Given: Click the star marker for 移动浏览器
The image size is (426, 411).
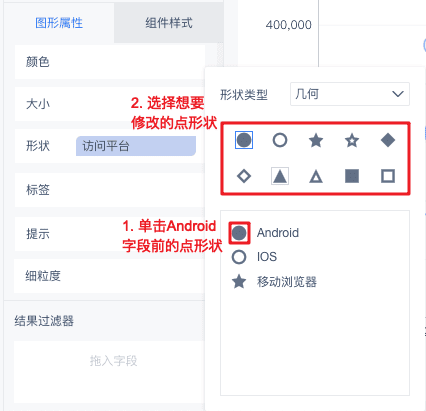Looking at the screenshot, I should click(x=239, y=282).
